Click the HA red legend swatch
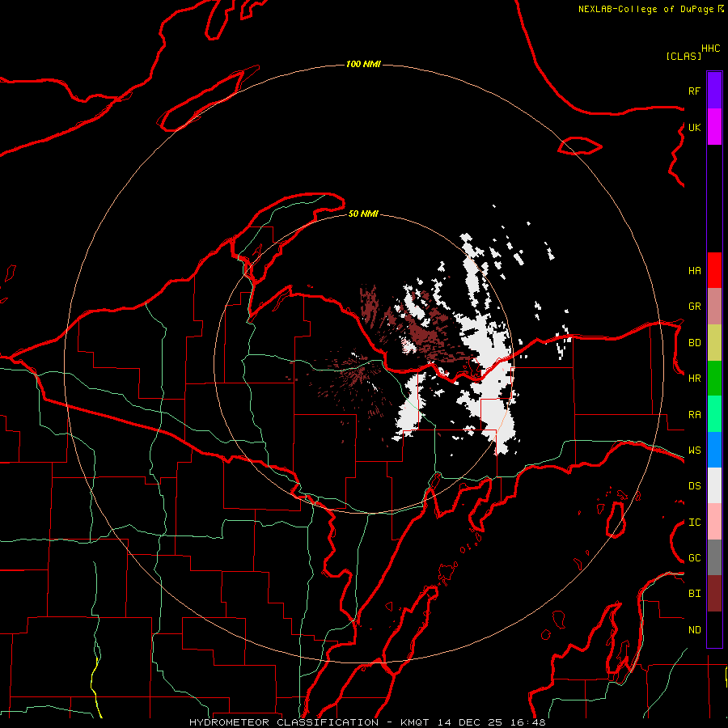This screenshot has width=728, height=728. [x=714, y=270]
